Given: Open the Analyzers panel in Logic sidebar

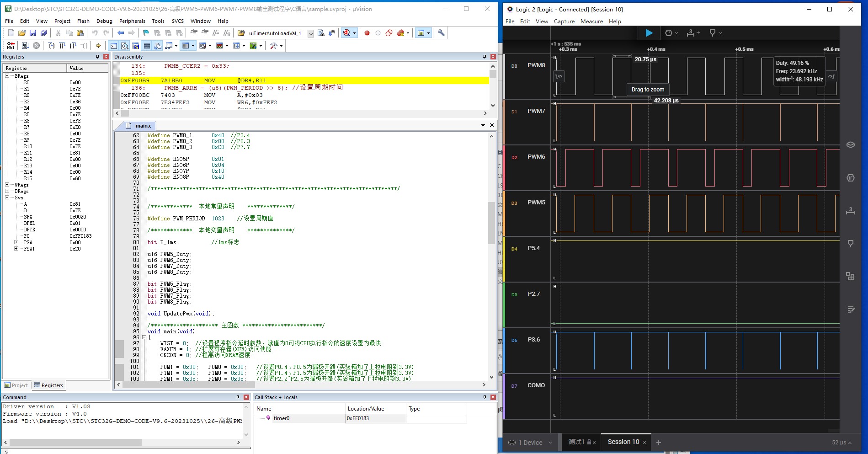Looking at the screenshot, I should tap(851, 178).
